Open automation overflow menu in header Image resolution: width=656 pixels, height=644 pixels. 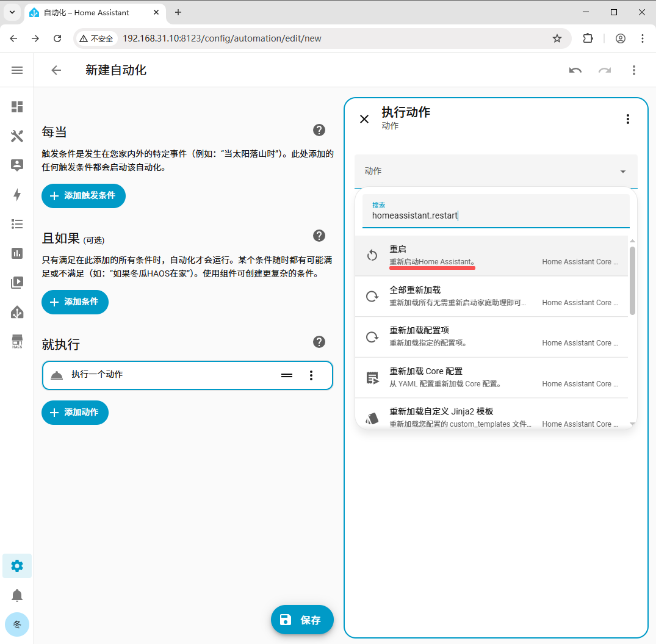(634, 70)
